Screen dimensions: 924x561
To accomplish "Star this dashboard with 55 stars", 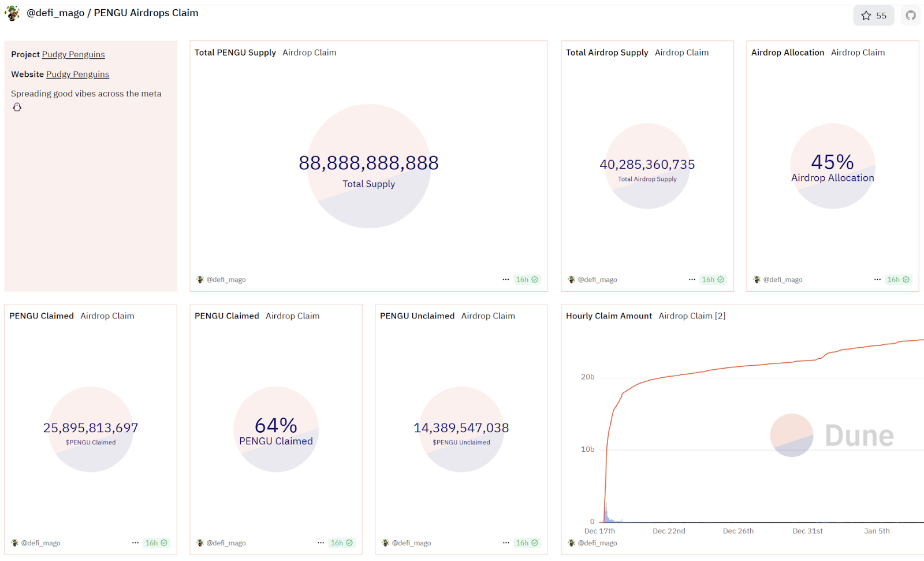I will point(873,16).
